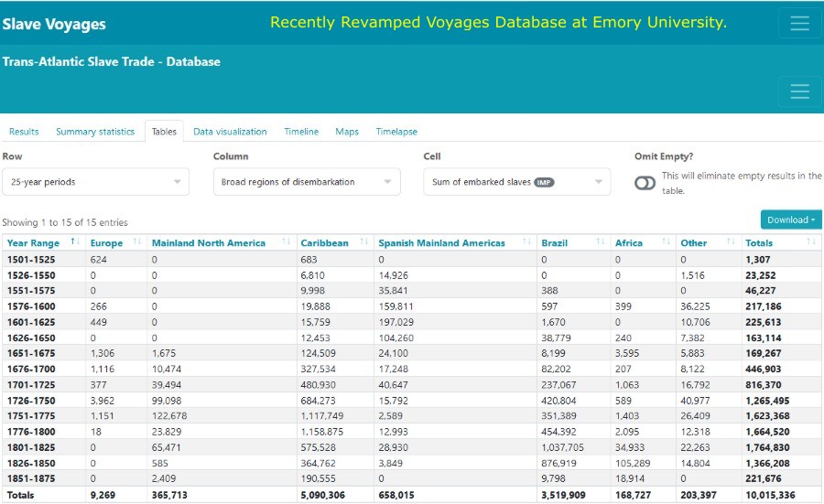Click the IMP badge in Cell selector
The image size is (824, 504).
click(x=544, y=182)
